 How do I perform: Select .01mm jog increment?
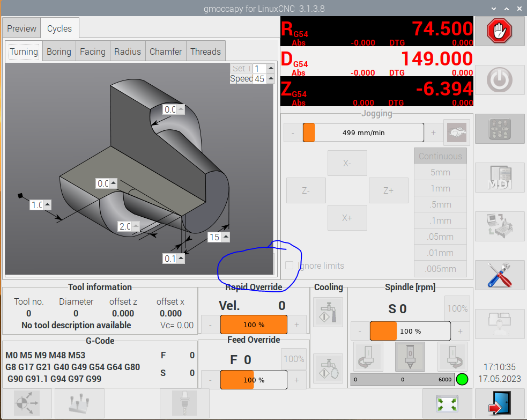[x=440, y=253]
